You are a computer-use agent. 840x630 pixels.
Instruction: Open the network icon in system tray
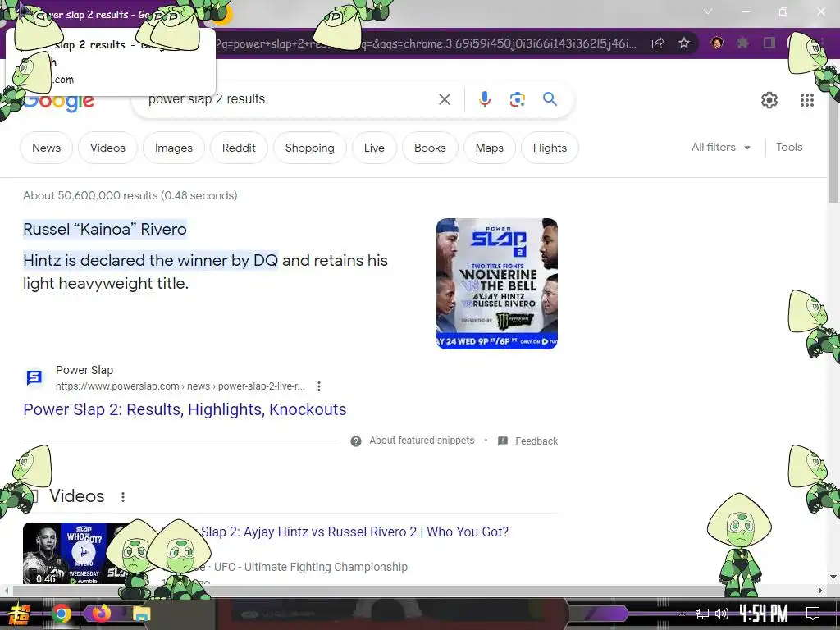[702, 614]
